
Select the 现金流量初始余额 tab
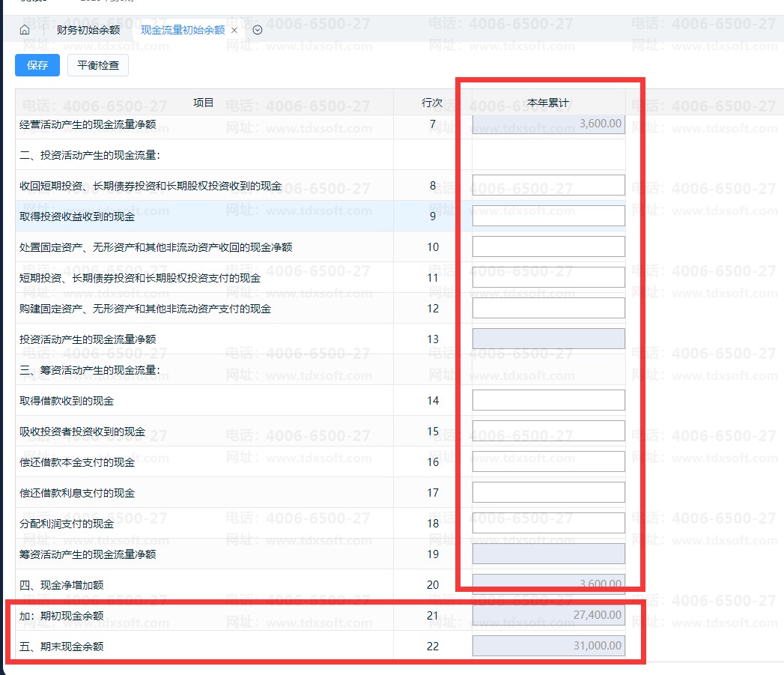tap(183, 30)
